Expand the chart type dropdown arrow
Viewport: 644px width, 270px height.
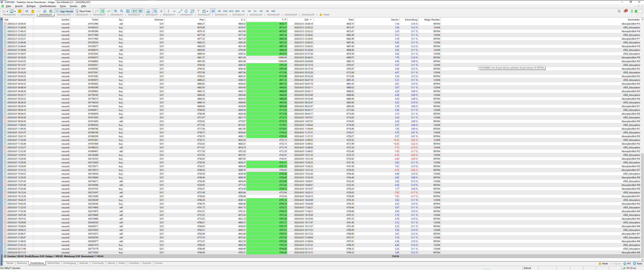(x=7, y=11)
